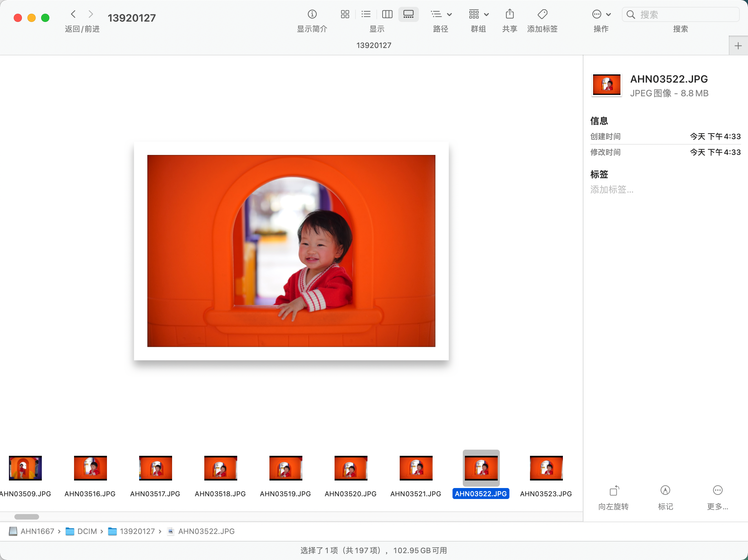The width and height of the screenshot is (748, 560).
Task: Open Markup (标记) tool
Action: [x=665, y=491]
